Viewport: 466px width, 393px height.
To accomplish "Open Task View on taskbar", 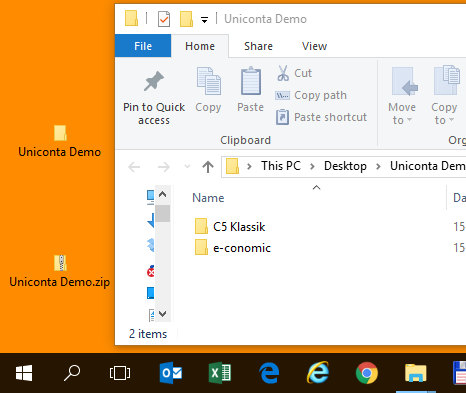I will pyautogui.click(x=120, y=373).
